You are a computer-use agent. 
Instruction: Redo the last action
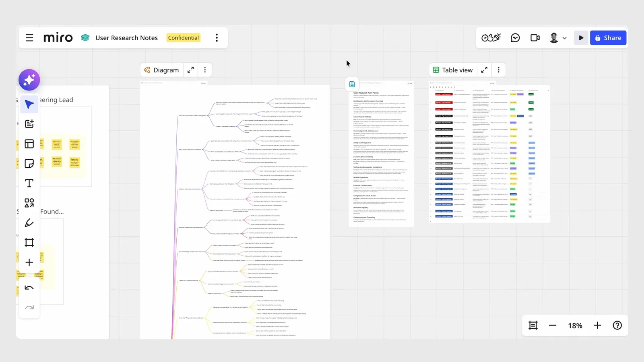pyautogui.click(x=29, y=308)
